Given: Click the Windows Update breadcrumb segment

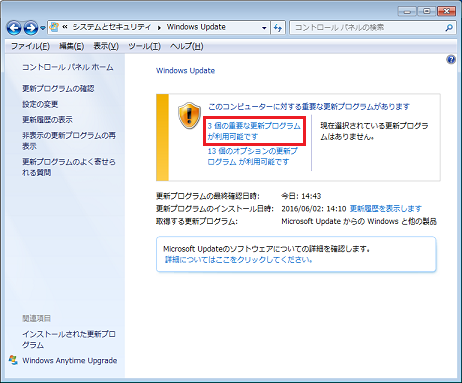Looking at the screenshot, I should pyautogui.click(x=196, y=27).
